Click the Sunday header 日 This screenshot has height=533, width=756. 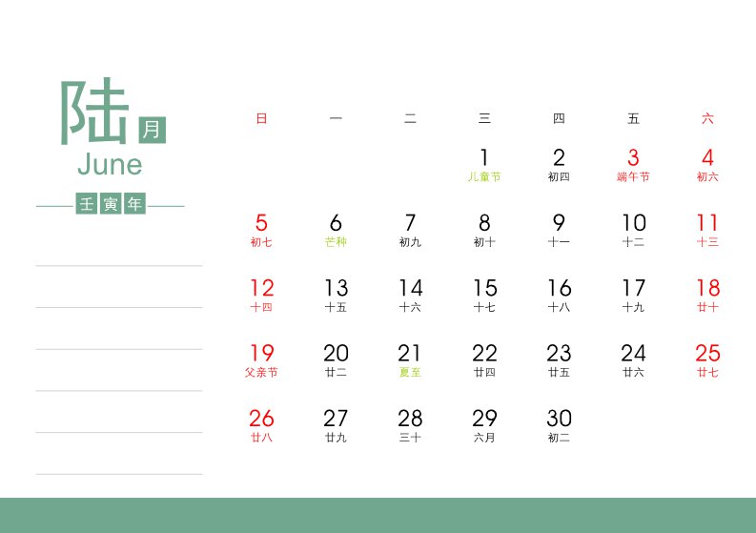(261, 118)
